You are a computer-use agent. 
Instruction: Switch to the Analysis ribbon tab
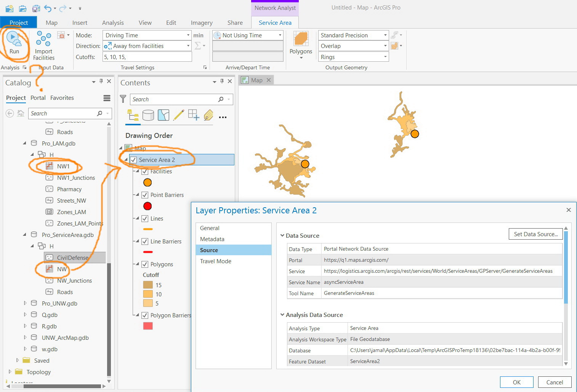coord(113,22)
